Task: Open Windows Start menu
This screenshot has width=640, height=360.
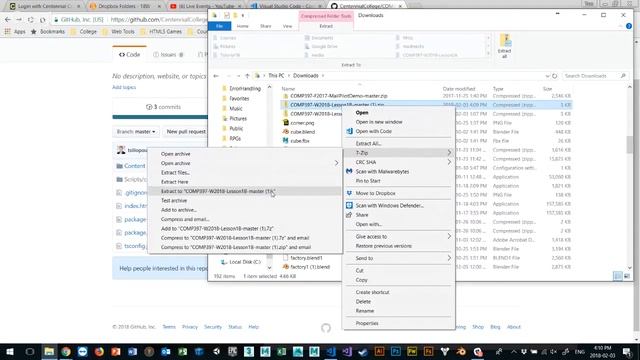Action: (10, 351)
